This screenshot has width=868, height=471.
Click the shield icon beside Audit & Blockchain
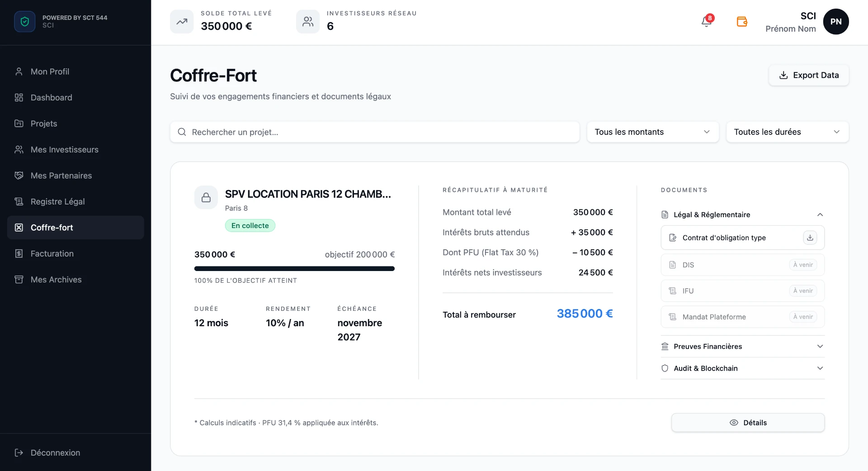pyautogui.click(x=665, y=368)
